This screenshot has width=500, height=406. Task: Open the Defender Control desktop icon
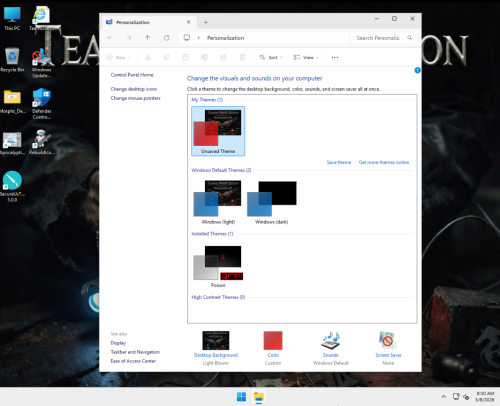(x=42, y=103)
